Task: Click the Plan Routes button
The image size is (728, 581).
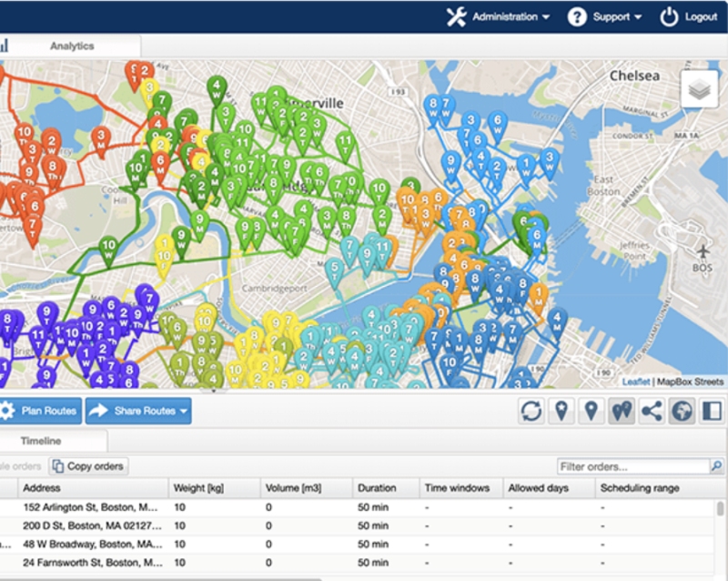Action: (x=40, y=411)
